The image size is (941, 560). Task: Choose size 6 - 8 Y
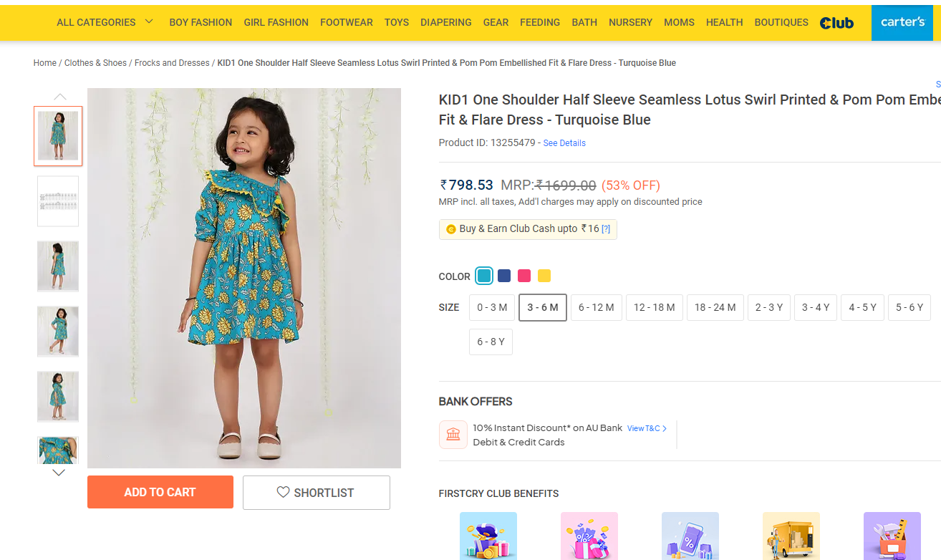[x=491, y=342]
